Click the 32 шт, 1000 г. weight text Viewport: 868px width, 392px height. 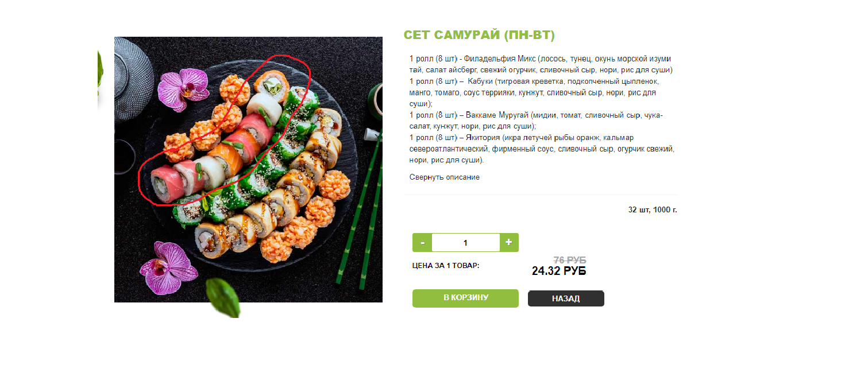point(653,210)
